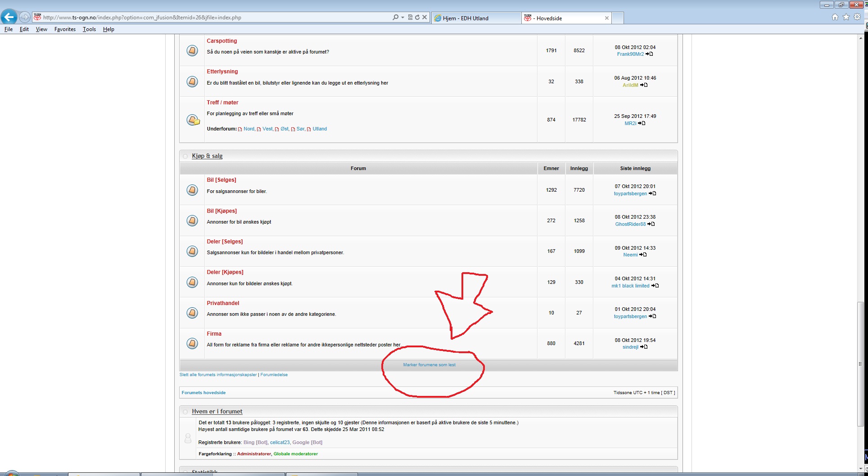Click the Marker forumene som lest link
This screenshot has height=476, width=868.
pyautogui.click(x=429, y=365)
